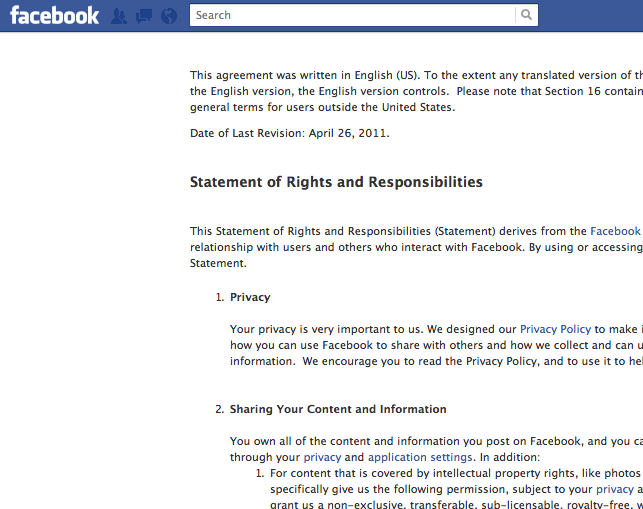The width and height of the screenshot is (643, 509).
Task: Click the Statement of Rights and Responsibilities heading
Action: [x=336, y=182]
